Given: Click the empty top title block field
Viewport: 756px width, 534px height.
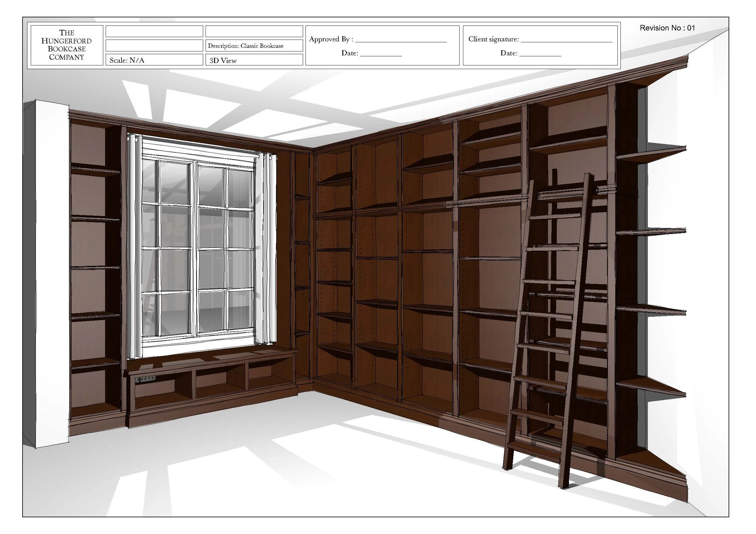Looking at the screenshot, I should point(154,32).
